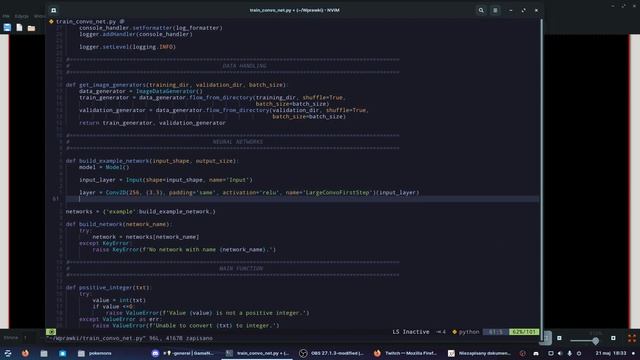The width and height of the screenshot is (640, 360).
Task: Click the Conv2D layer line with LargeConvoFirstStep
Action: click(249, 192)
